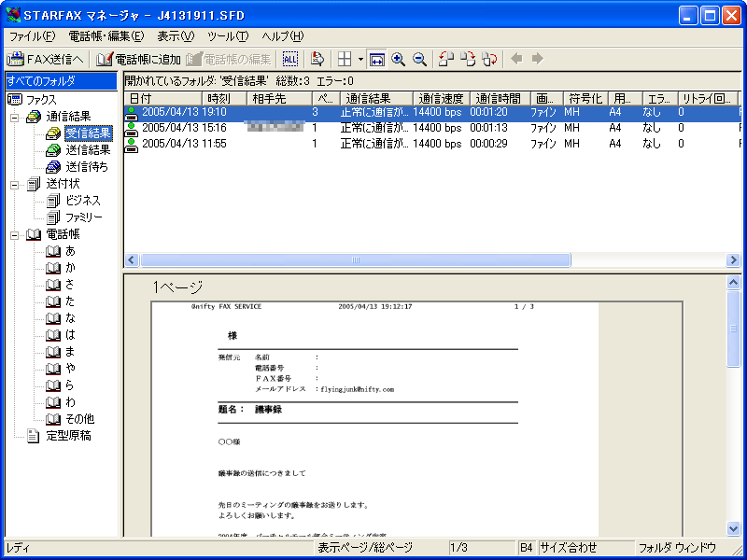This screenshot has height=560, width=747.
Task: Click the flip page 180 icon
Action: [x=489, y=59]
